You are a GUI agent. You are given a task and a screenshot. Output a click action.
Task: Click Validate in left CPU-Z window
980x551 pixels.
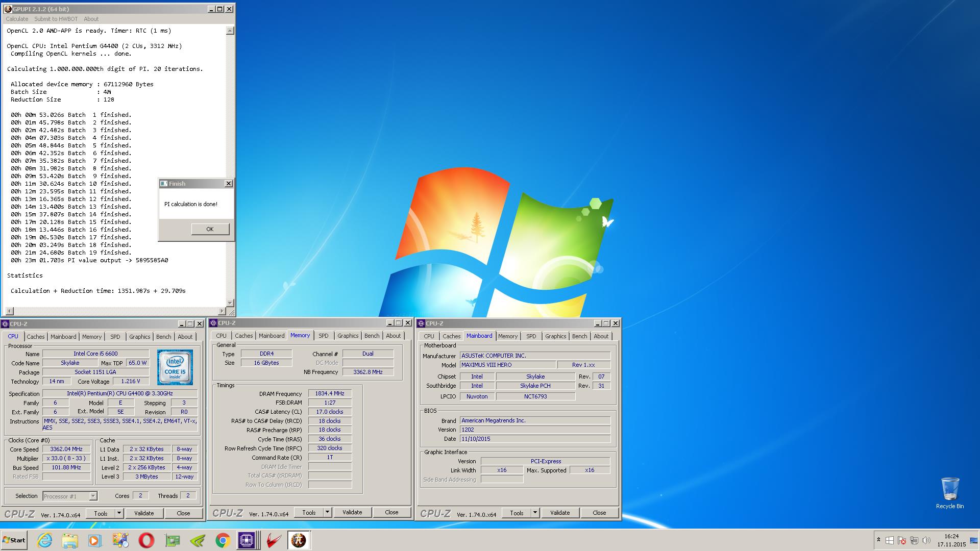[x=144, y=513]
